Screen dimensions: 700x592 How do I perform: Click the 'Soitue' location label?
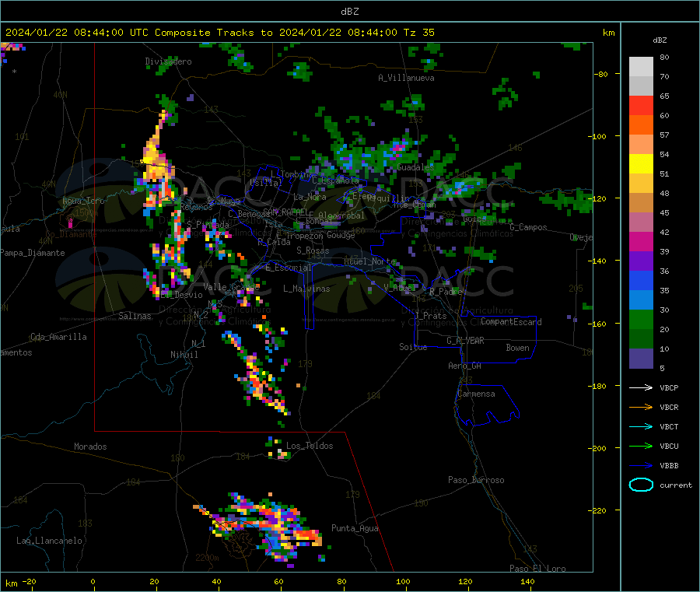point(413,347)
